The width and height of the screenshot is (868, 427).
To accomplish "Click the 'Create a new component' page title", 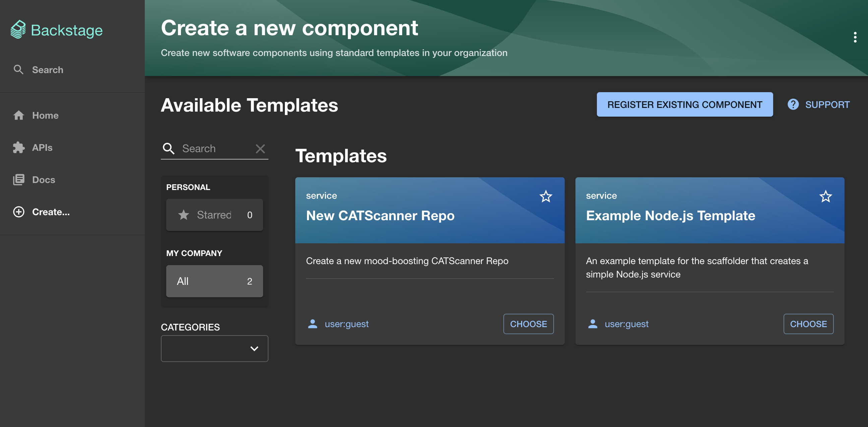I will pos(290,27).
